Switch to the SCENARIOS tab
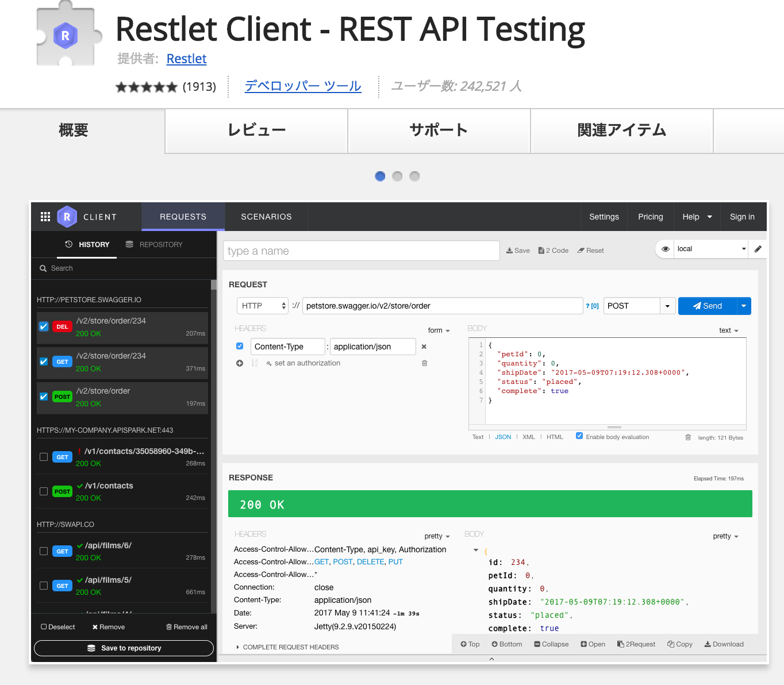This screenshot has width=784, height=685. tap(266, 217)
